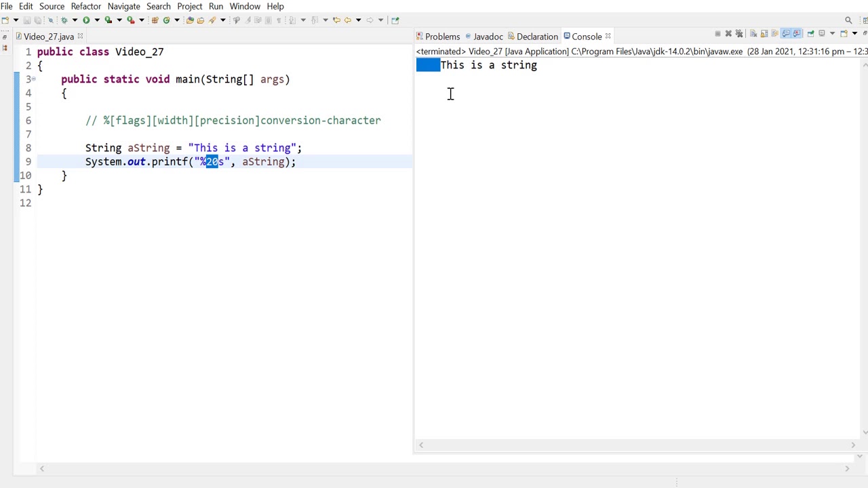Click the Coverage launch icon
Screen dimensions: 868x488
tap(108, 20)
